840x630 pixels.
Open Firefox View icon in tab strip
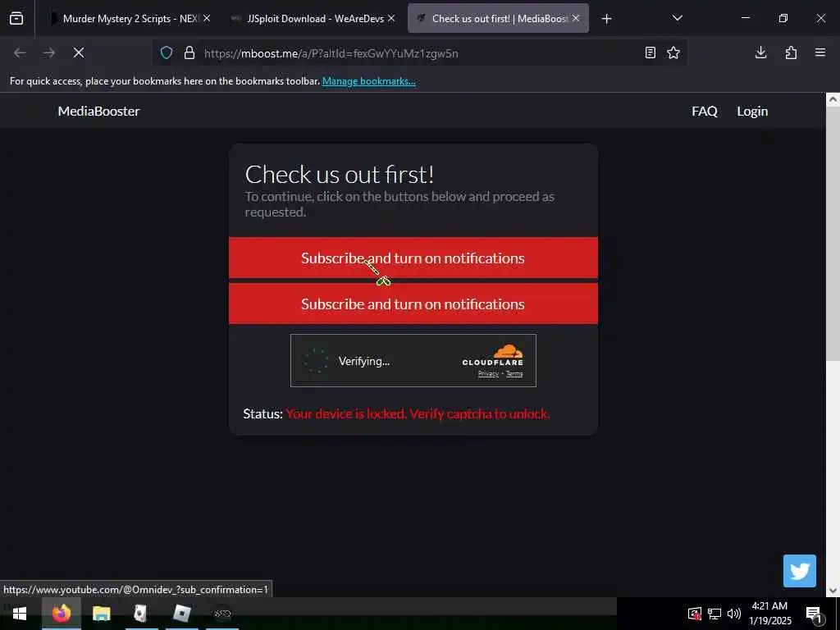16,18
